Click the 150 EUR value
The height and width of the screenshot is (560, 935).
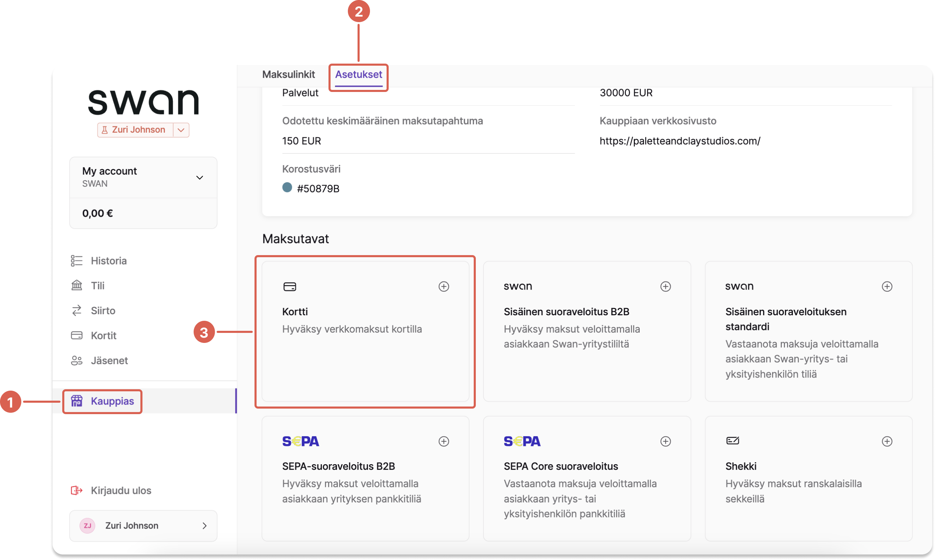coord(301,141)
